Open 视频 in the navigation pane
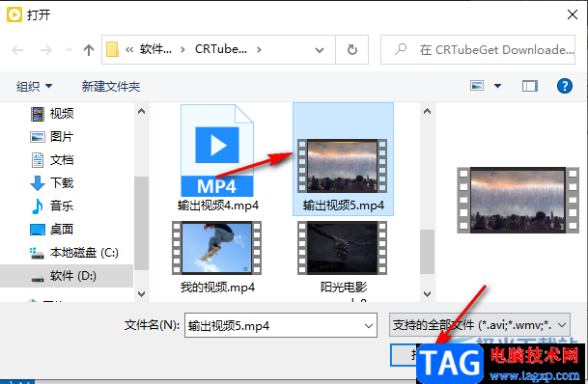This screenshot has height=384, width=588. 62,114
